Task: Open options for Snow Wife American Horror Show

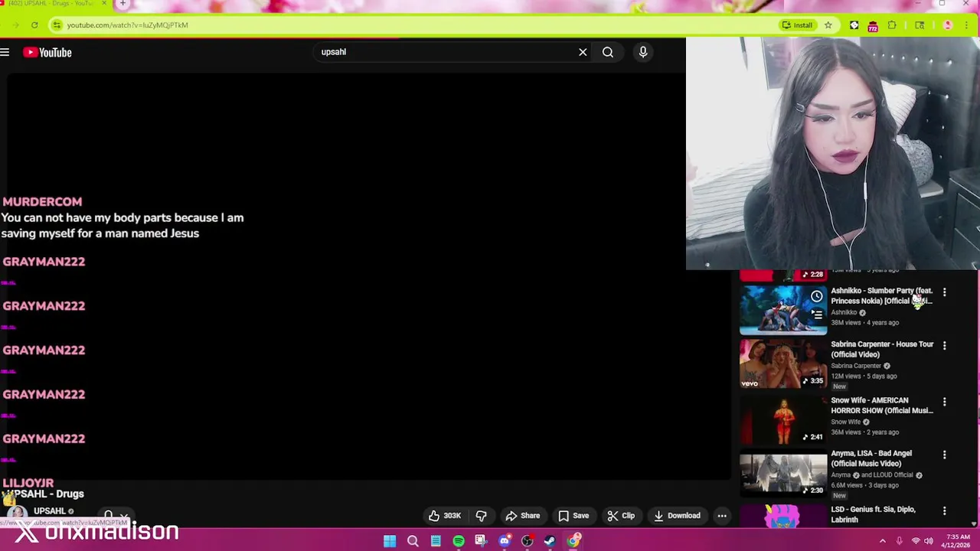Action: tap(944, 402)
